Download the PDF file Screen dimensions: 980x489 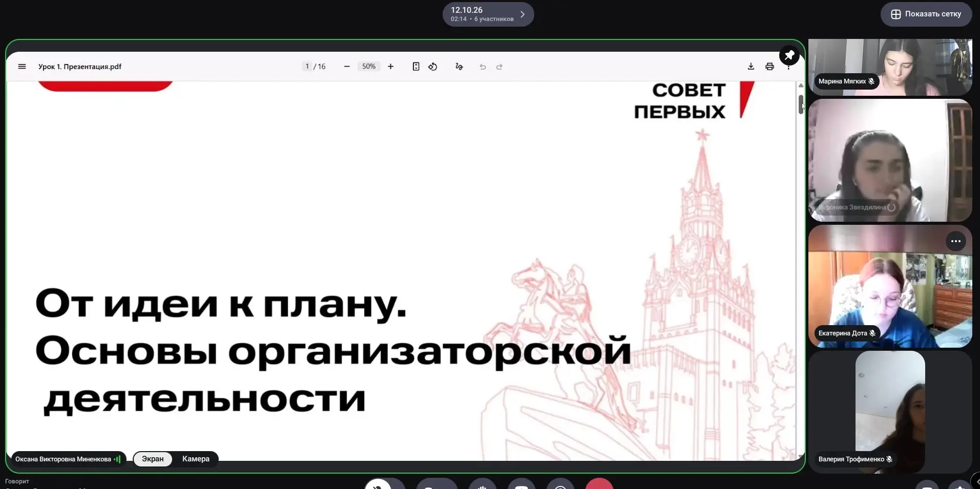click(751, 67)
